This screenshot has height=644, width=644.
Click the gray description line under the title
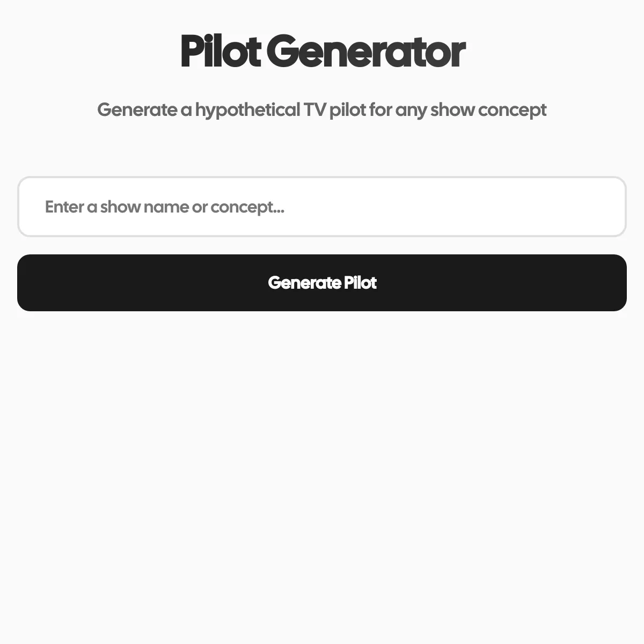(322, 110)
